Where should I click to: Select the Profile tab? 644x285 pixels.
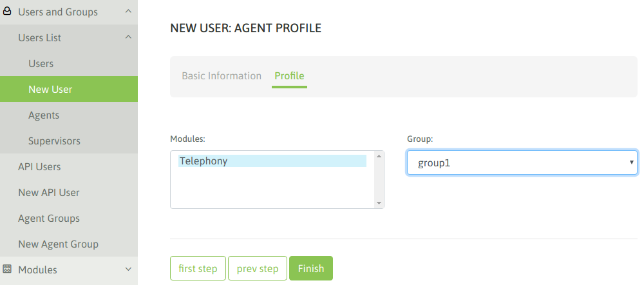(289, 76)
